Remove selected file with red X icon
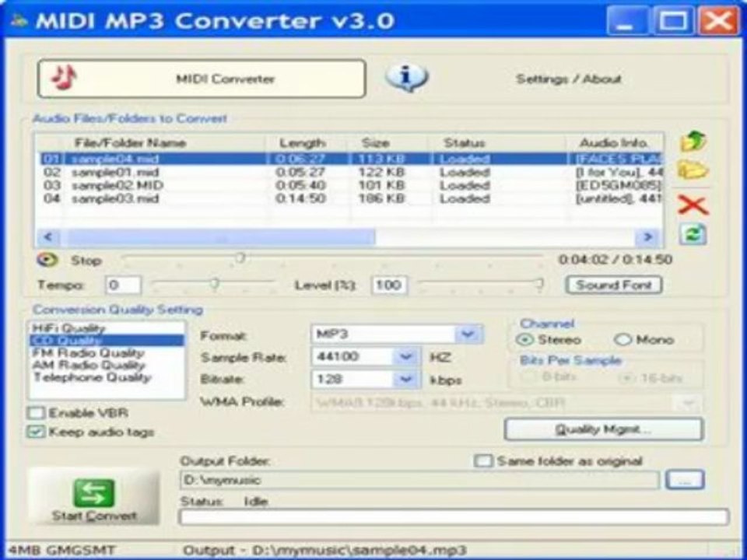Image resolution: width=747 pixels, height=560 pixels. [693, 205]
